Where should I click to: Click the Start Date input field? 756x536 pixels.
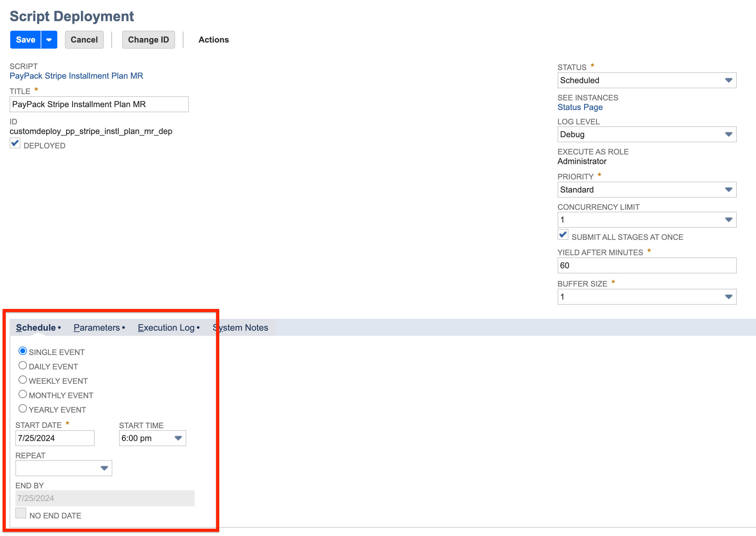[54, 438]
